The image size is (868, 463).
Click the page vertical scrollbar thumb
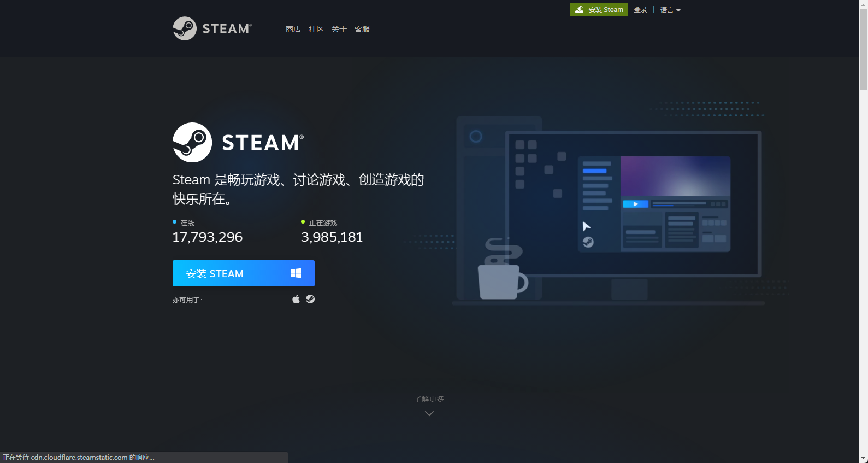coord(864,49)
